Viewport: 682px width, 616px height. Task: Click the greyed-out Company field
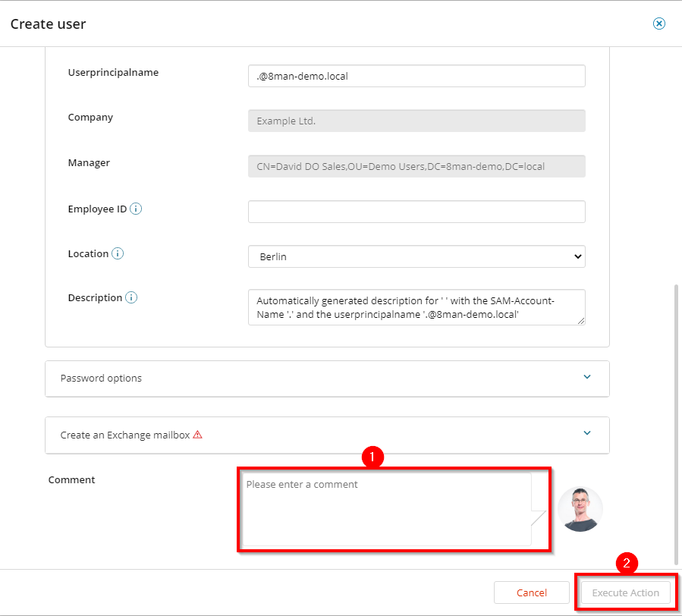point(416,121)
